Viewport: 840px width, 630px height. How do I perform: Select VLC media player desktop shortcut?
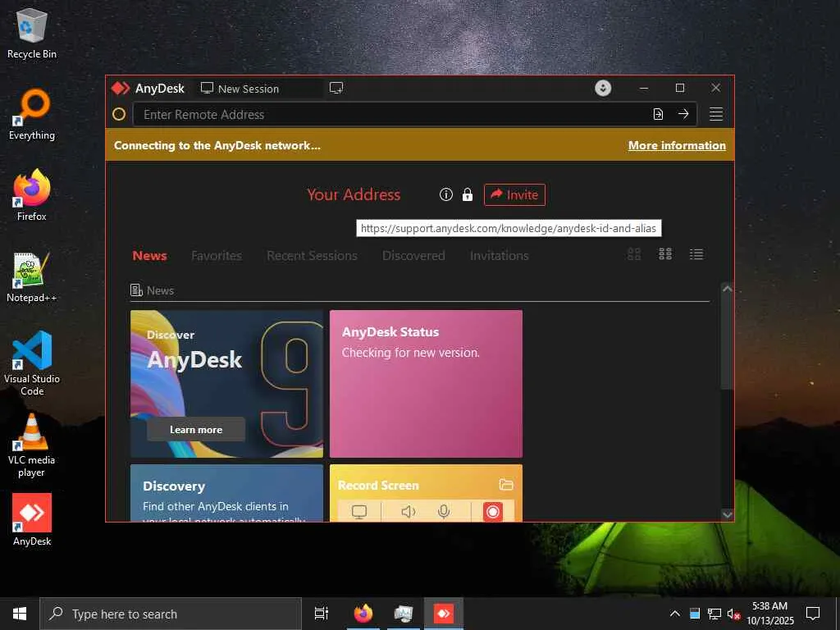tap(32, 445)
